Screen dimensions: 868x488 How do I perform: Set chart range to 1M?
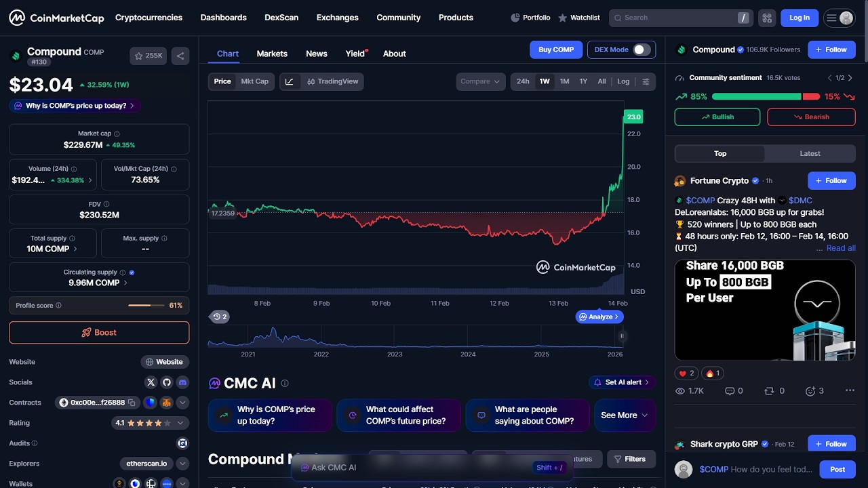[x=564, y=81]
